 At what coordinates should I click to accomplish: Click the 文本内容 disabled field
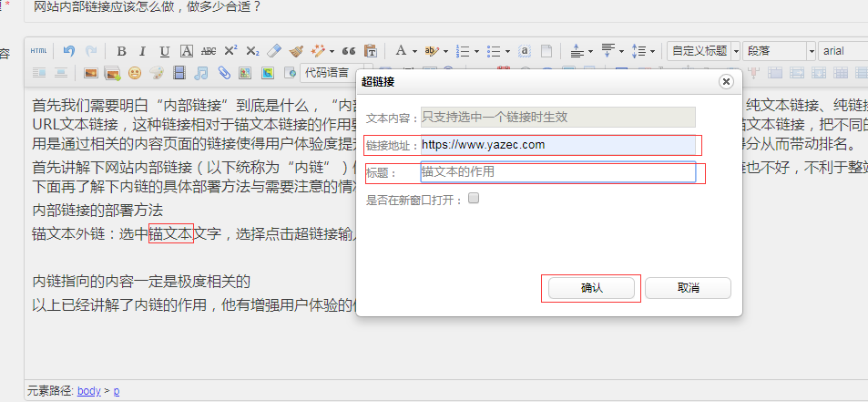(x=558, y=118)
